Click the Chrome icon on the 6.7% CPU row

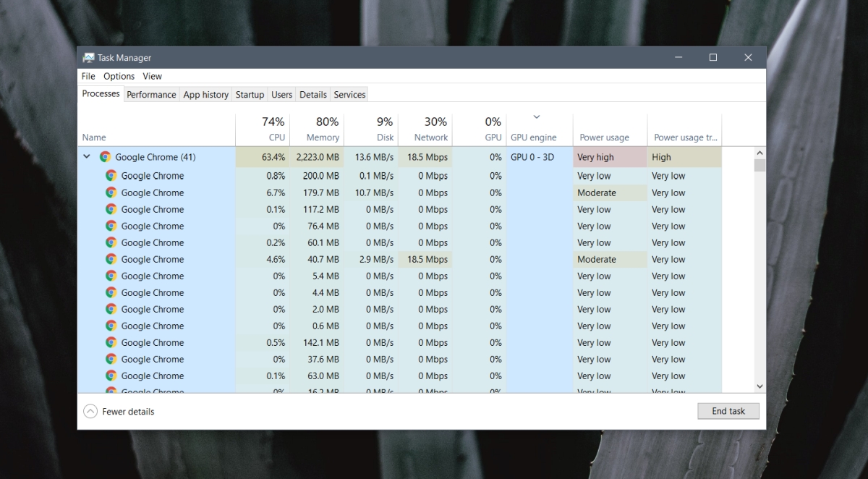point(112,192)
